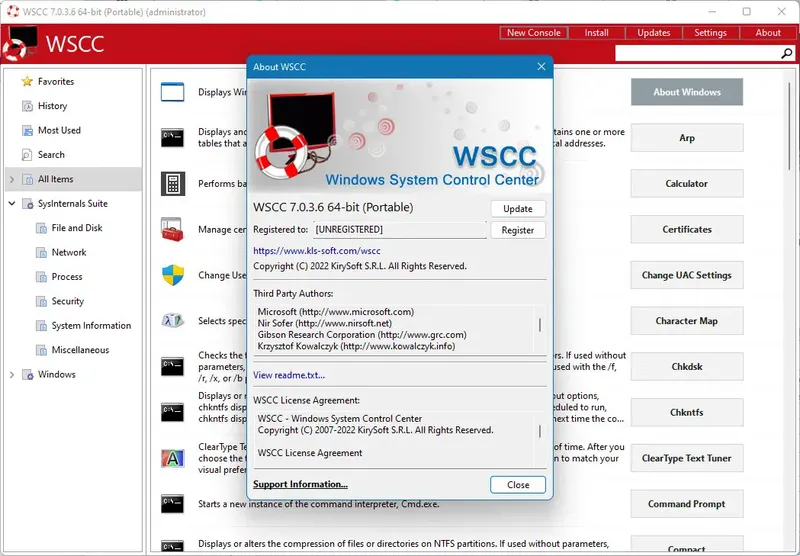
Task: Select the Miscellaneous category icon
Action: click(41, 350)
